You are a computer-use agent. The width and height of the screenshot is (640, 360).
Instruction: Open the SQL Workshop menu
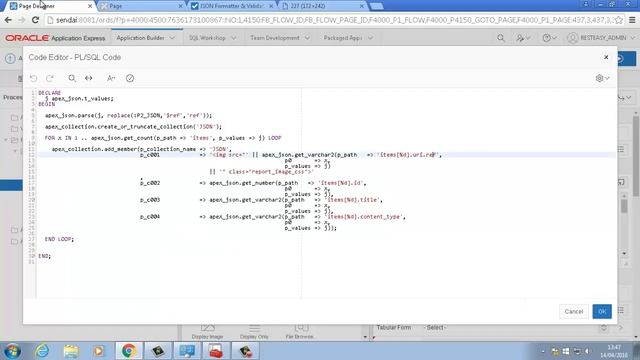coord(212,38)
